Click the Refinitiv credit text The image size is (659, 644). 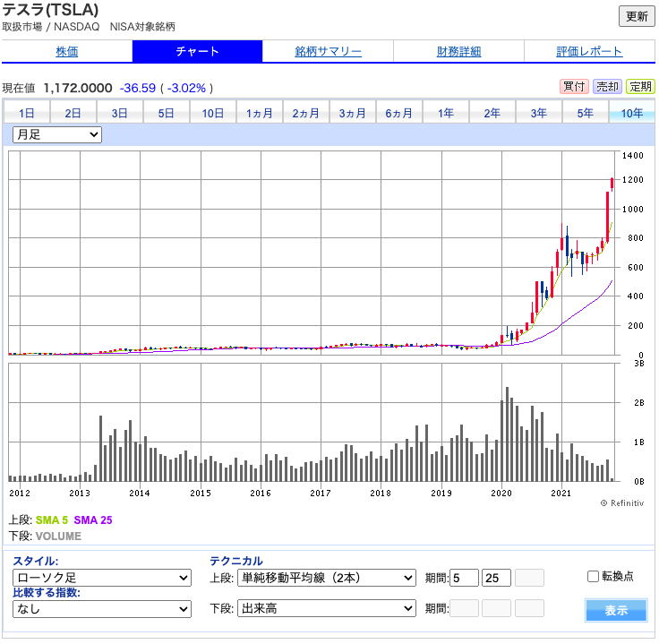click(x=622, y=503)
